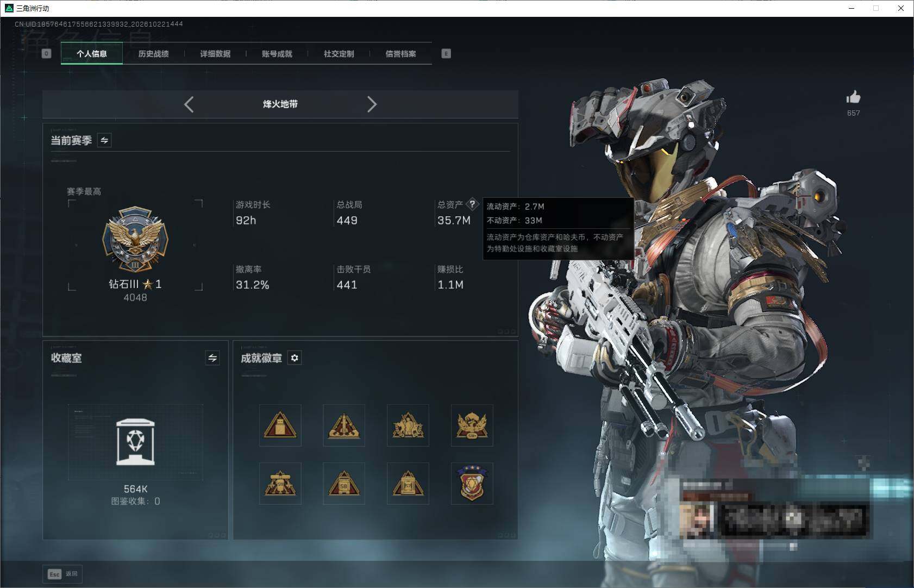
Task: Select the soldier with horses badge
Action: [408, 425]
